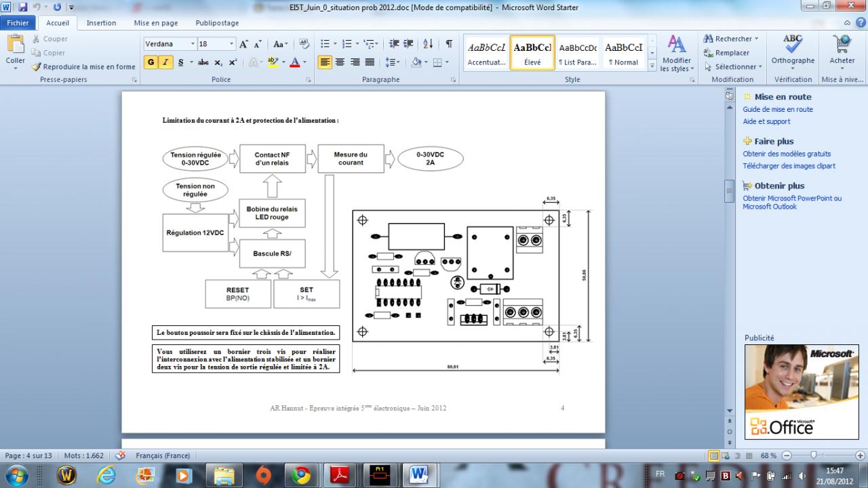Open Adobe Reader from the taskbar

coord(340,476)
